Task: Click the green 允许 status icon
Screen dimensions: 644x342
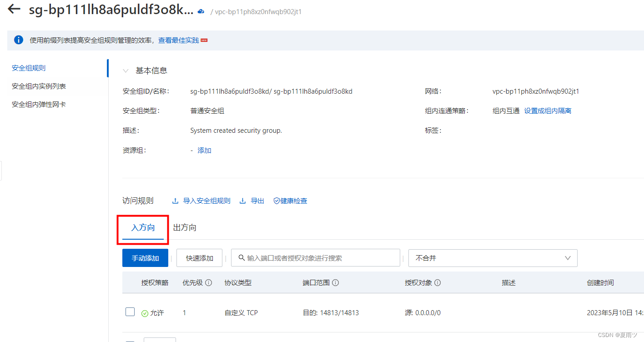Action: click(145, 313)
